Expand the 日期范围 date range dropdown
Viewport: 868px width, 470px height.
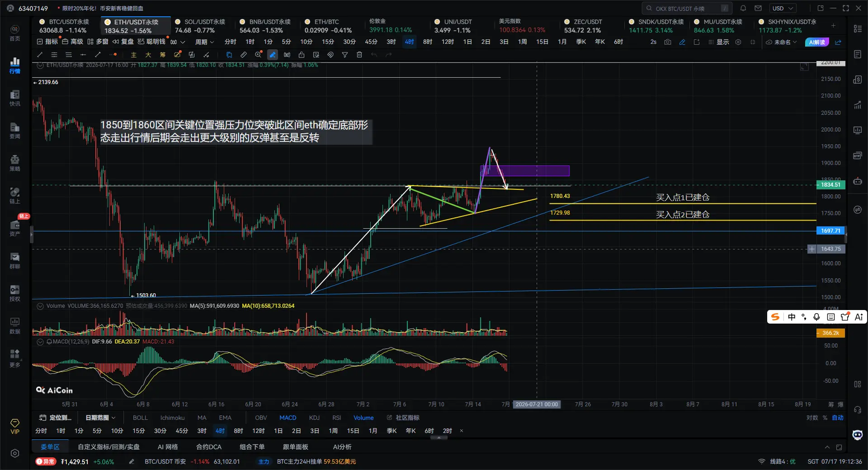[x=100, y=418]
